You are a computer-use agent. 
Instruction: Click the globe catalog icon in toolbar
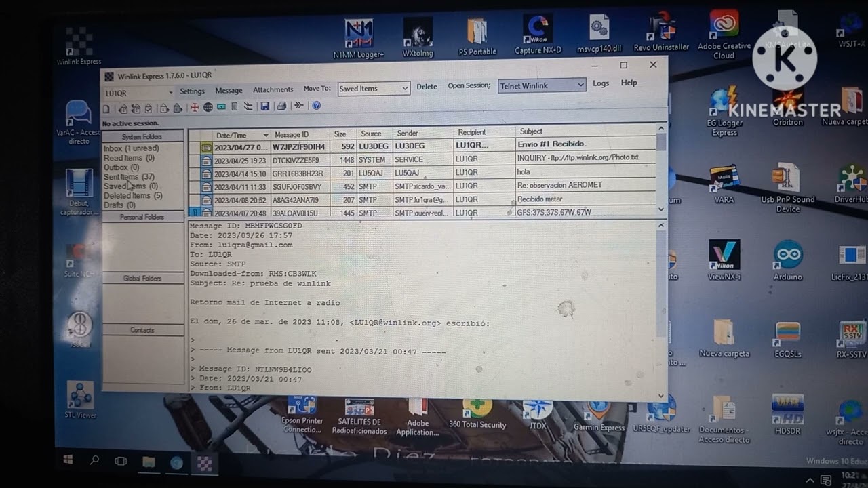coord(208,107)
